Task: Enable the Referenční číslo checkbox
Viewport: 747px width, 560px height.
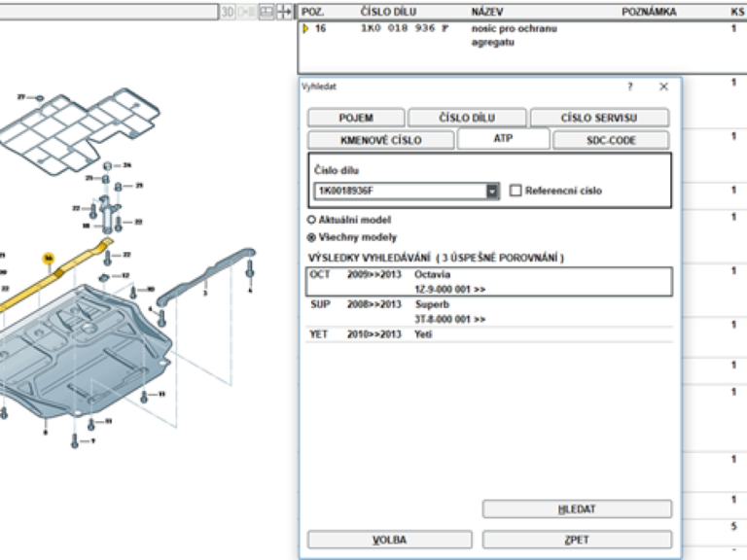Action: (x=516, y=191)
